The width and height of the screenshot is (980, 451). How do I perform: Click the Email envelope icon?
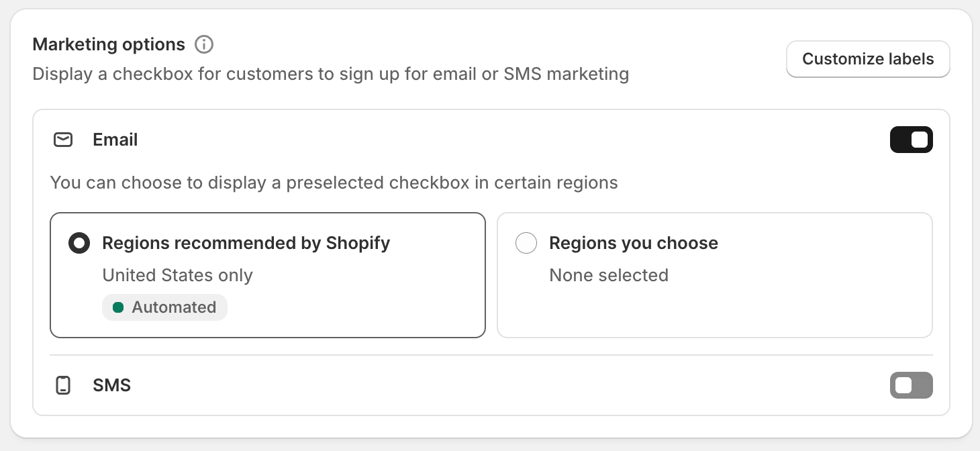63,140
